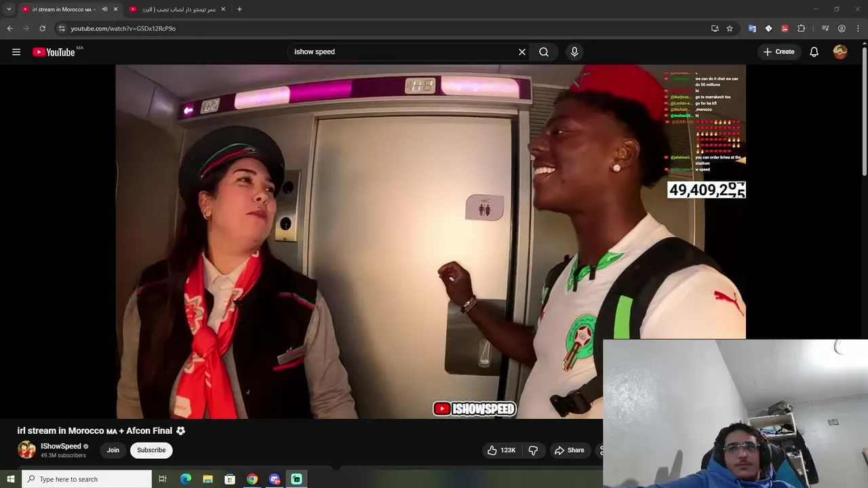Screen dimensions: 868x488
Task: Like the video (123K)
Action: 501,450
